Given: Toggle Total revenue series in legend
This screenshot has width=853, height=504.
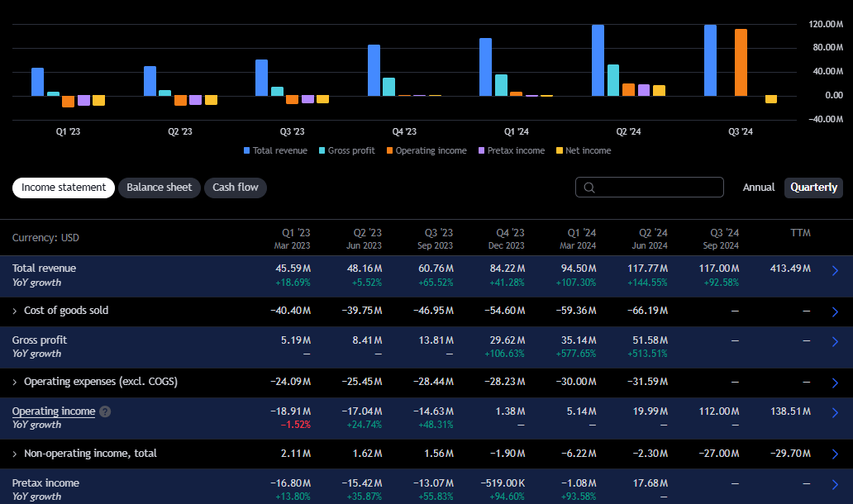Looking at the screenshot, I should 275,151.
